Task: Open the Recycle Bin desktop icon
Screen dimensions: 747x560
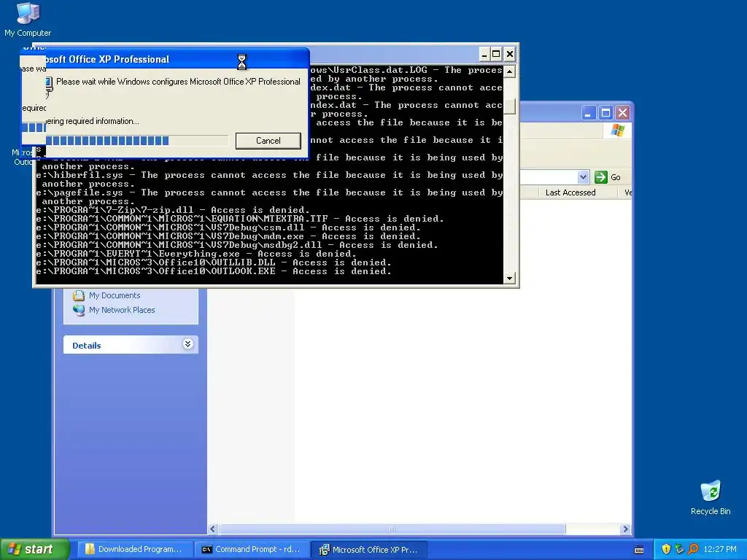Action: 711,497
